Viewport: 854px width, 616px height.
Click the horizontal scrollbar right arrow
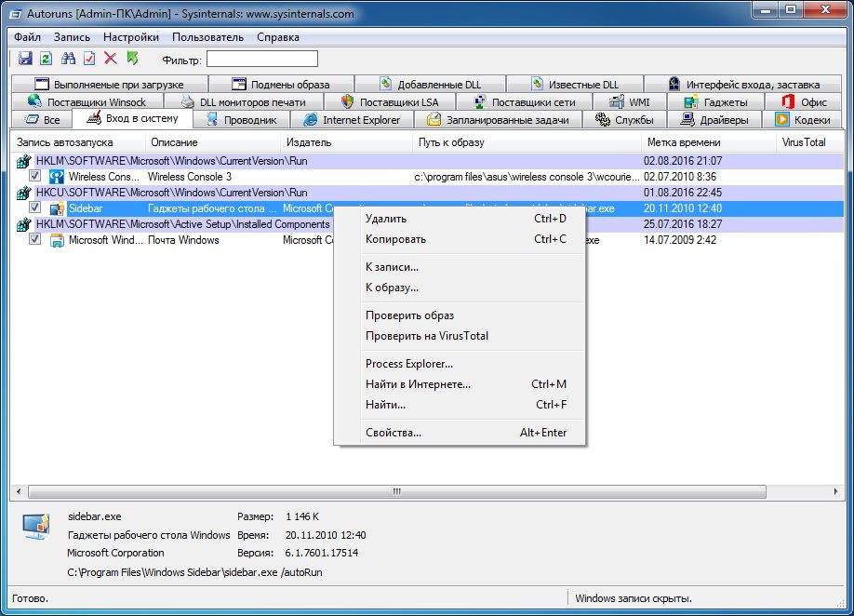point(836,492)
